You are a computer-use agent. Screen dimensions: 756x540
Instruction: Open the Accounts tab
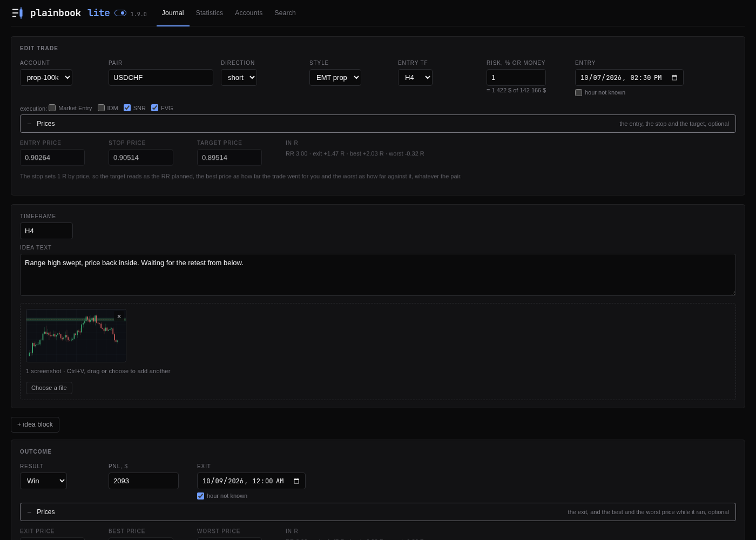[248, 13]
